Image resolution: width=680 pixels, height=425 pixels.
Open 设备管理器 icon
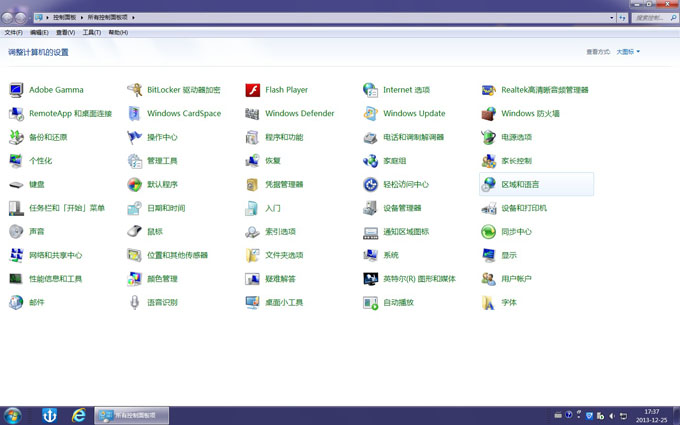pos(370,208)
